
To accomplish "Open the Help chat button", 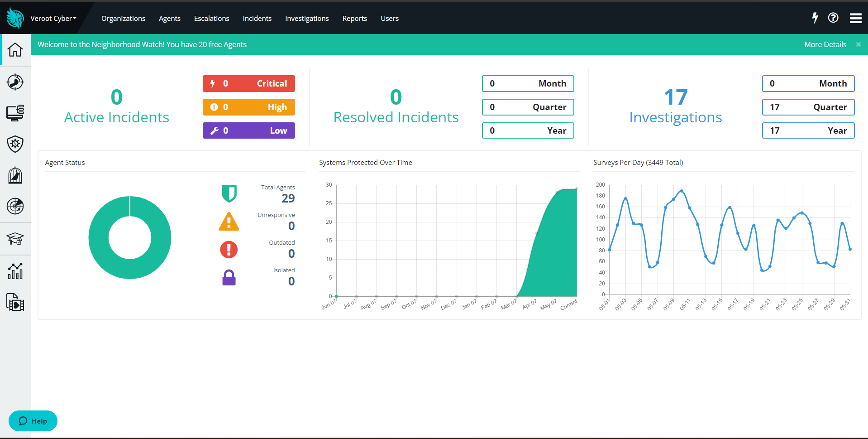I will [x=33, y=421].
